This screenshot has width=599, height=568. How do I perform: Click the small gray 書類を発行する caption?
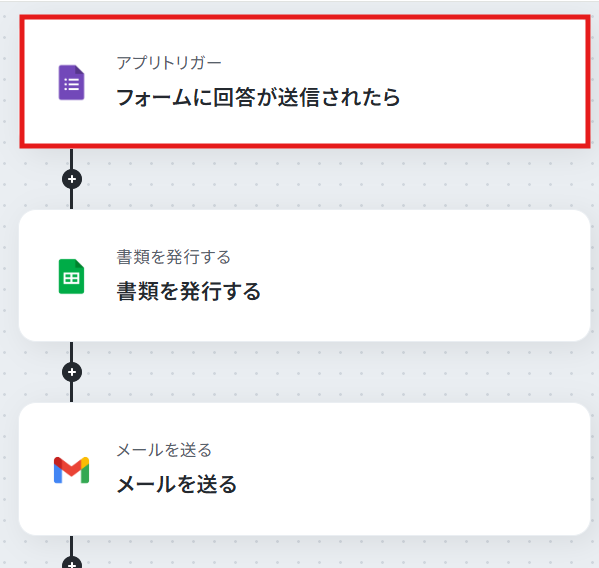coord(173,257)
